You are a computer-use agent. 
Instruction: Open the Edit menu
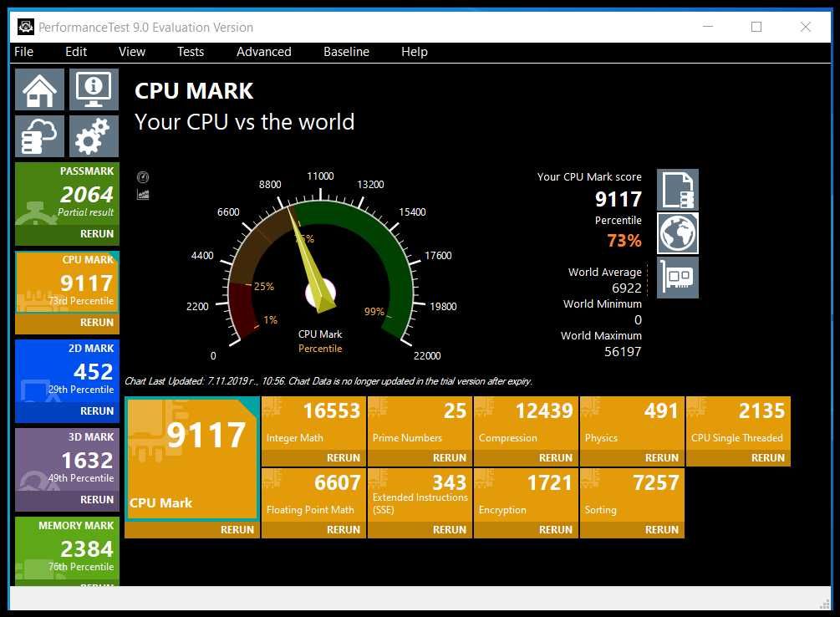(x=76, y=52)
